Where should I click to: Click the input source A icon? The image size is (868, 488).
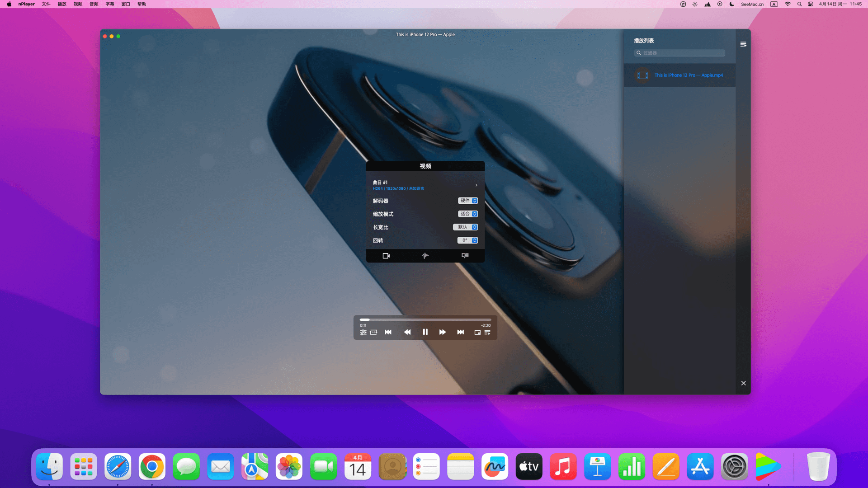pos(774,4)
